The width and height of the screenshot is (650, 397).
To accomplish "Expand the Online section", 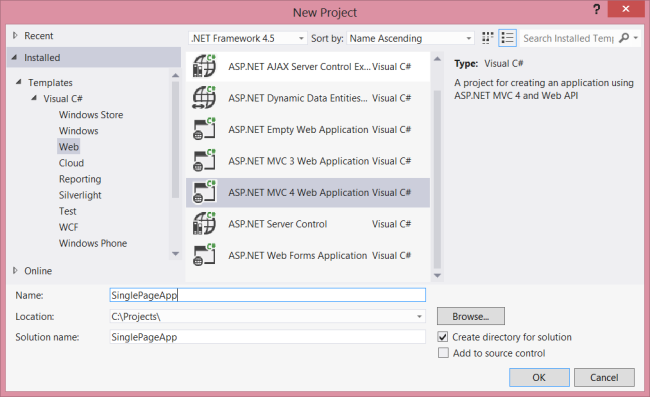I will click(15, 271).
